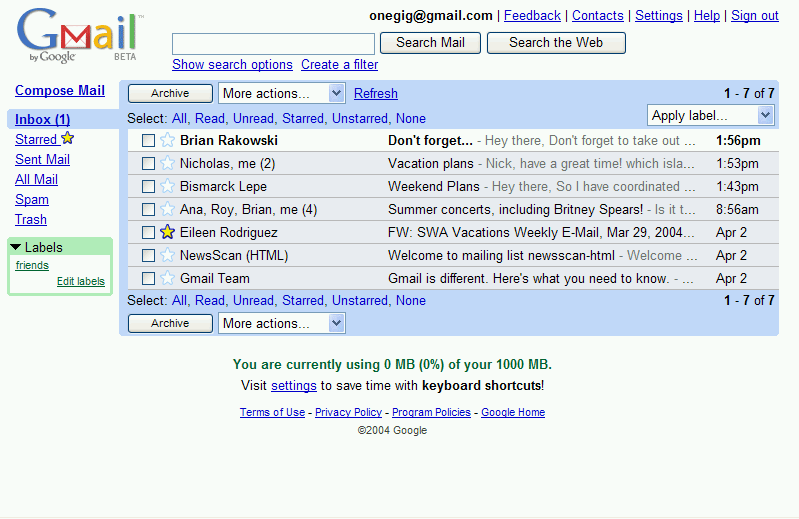Select the Eileen Rodriguez email checkbox
Screen dimensions: 799x519
148,232
